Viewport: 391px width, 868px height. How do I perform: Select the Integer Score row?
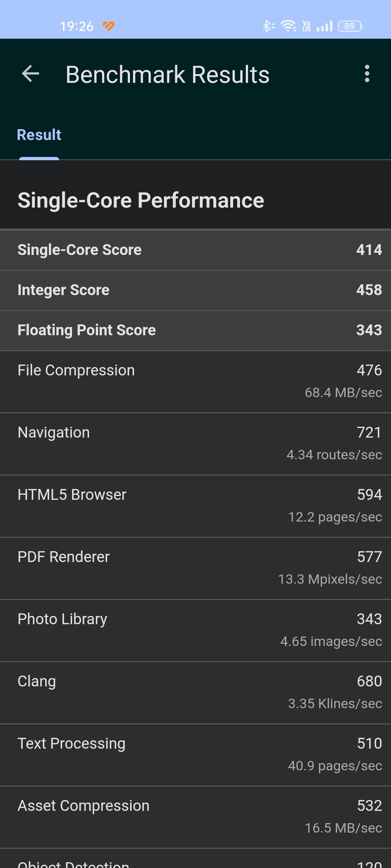(195, 290)
